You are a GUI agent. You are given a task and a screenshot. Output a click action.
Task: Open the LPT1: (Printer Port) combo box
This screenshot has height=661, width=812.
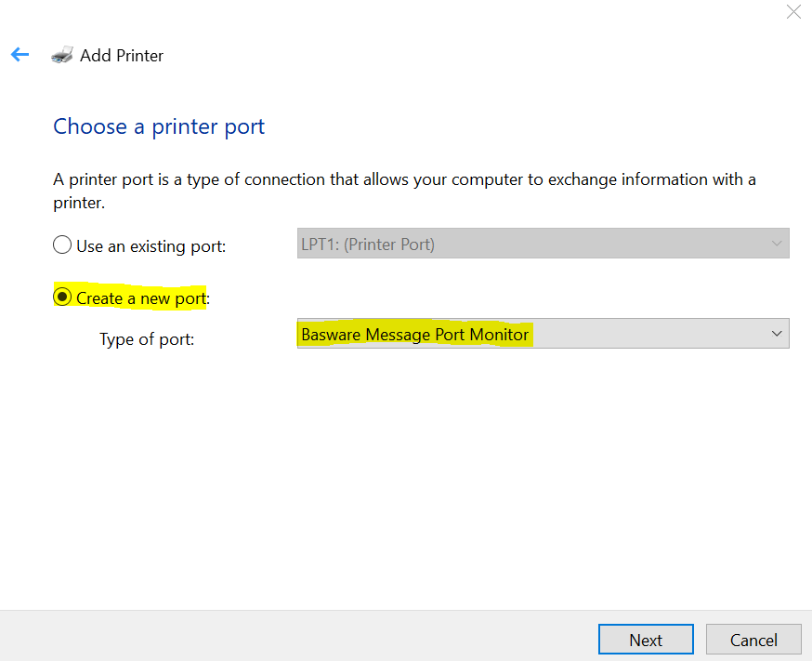coord(544,244)
